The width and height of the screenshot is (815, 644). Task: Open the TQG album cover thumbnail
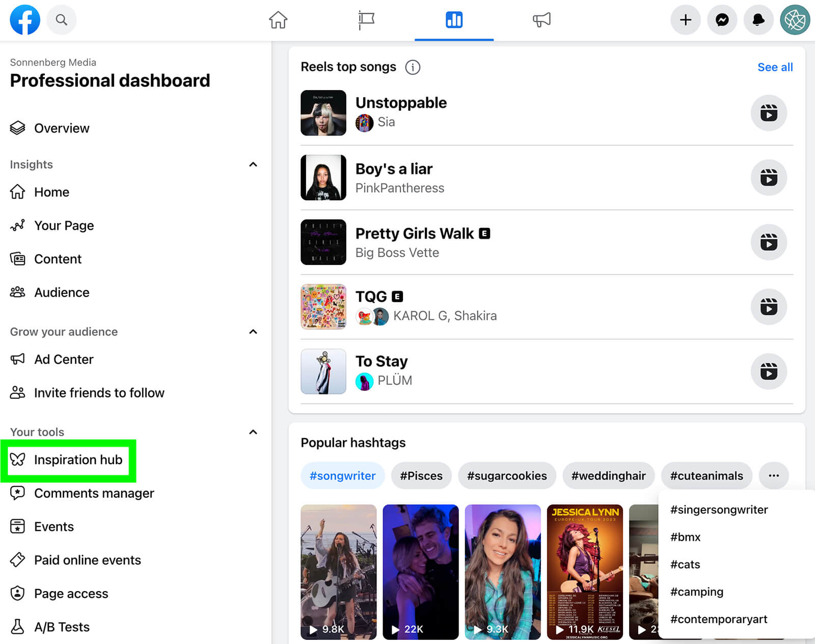323,307
